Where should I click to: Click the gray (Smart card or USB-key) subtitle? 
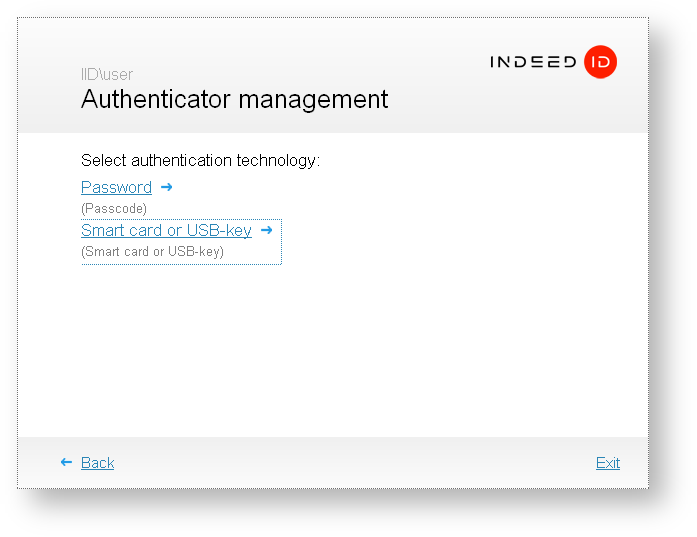point(152,252)
